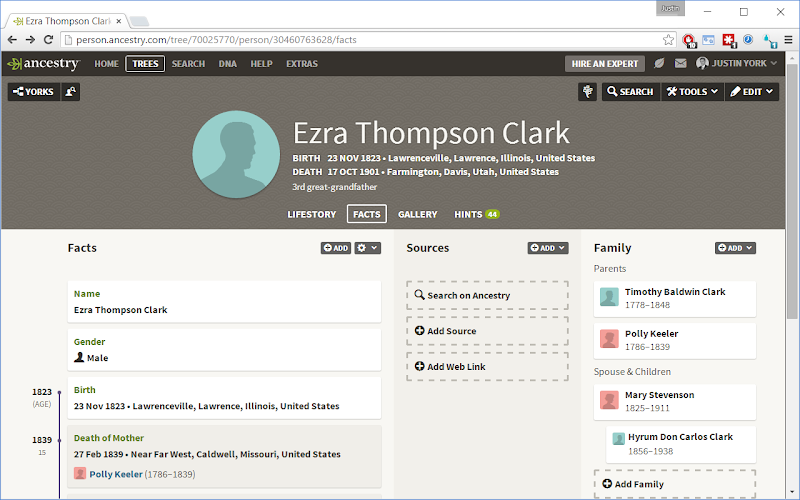The image size is (800, 500).
Task: Click the Ancestry logo
Action: 44,64
